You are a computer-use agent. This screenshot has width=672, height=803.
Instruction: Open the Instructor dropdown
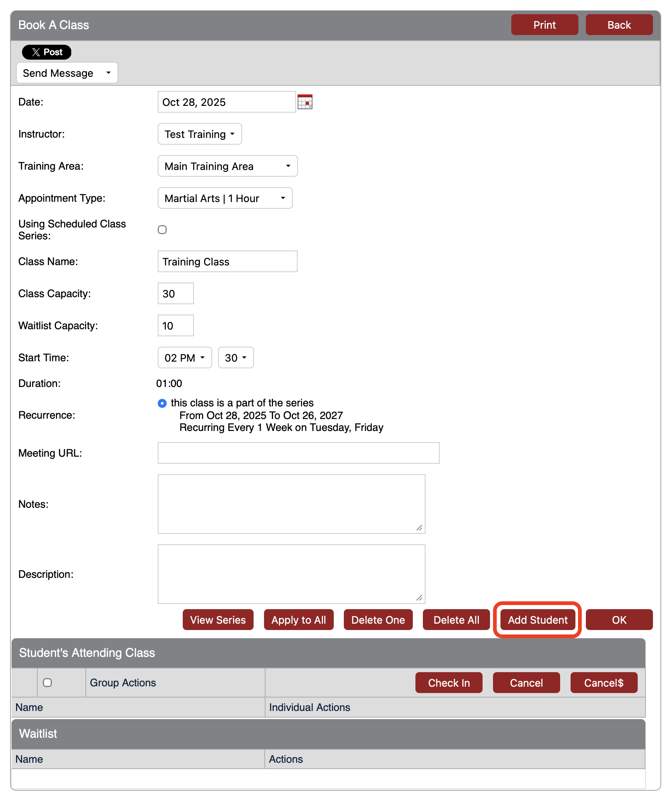pos(199,134)
